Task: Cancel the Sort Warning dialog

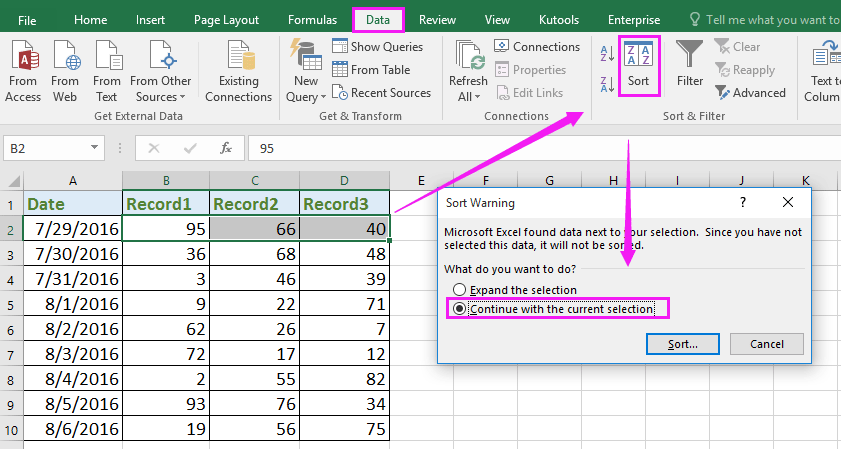Action: pyautogui.click(x=766, y=343)
